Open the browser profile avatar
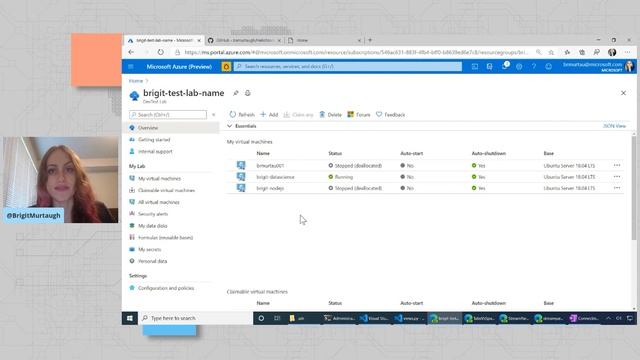The image size is (640, 360). coord(612,52)
